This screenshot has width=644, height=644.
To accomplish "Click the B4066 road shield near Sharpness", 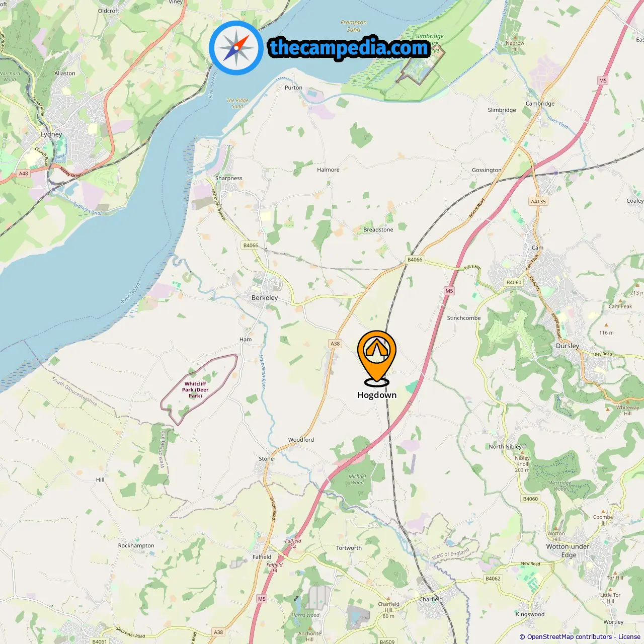I will click(x=251, y=246).
